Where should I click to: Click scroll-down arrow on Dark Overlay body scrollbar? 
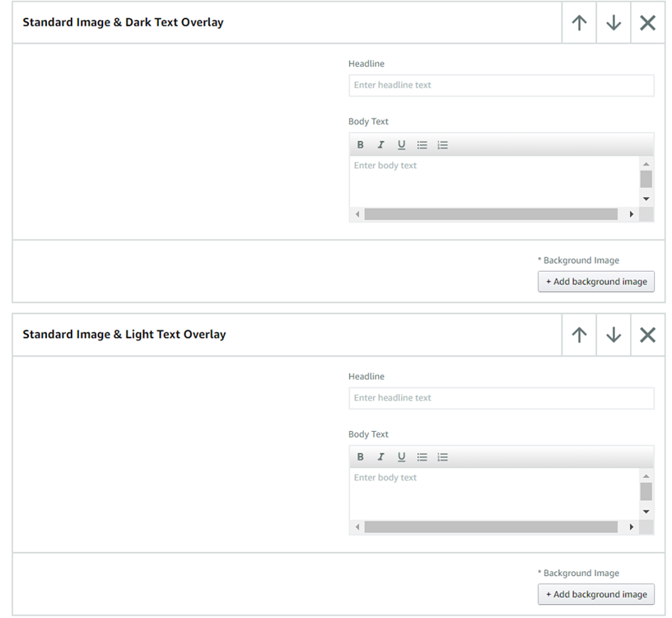point(646,199)
